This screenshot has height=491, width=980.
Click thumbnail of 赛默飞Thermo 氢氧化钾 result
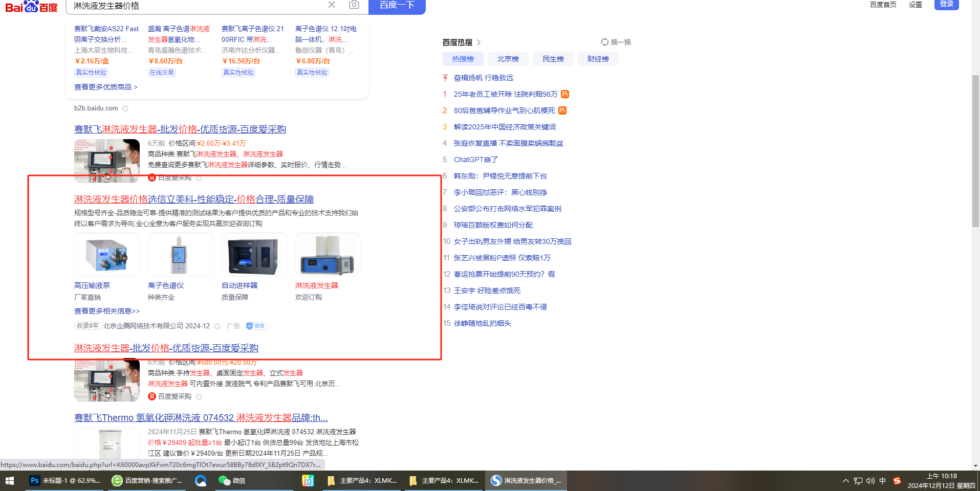107,444
